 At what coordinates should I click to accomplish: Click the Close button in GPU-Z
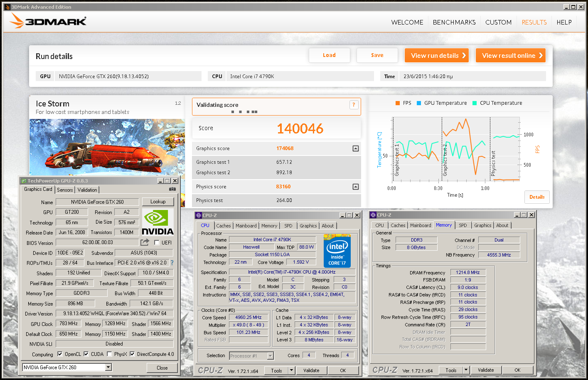[x=162, y=368]
